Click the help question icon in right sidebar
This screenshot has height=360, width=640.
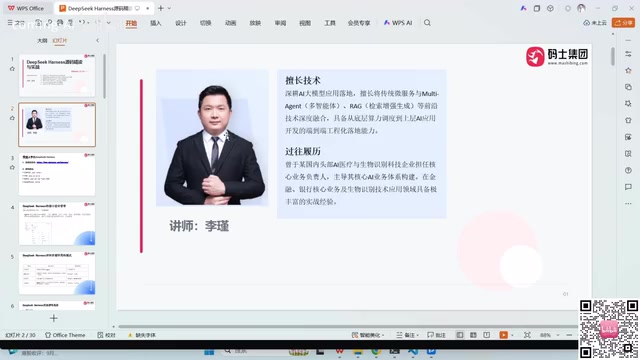[x=629, y=170]
